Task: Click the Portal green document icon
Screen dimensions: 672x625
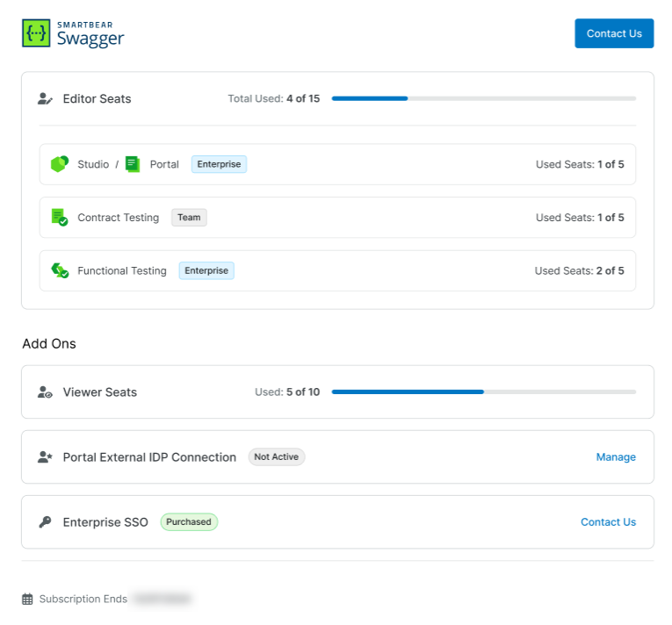Action: click(133, 164)
